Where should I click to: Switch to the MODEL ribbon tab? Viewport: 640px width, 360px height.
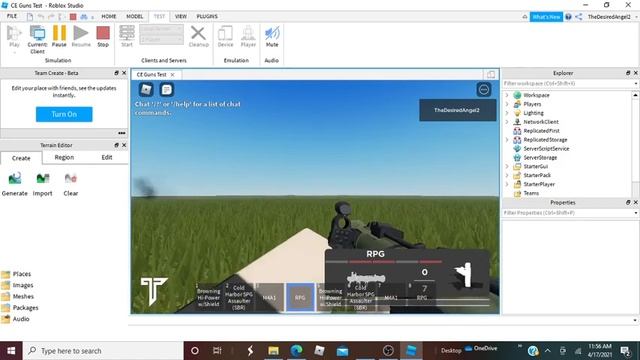(x=134, y=16)
